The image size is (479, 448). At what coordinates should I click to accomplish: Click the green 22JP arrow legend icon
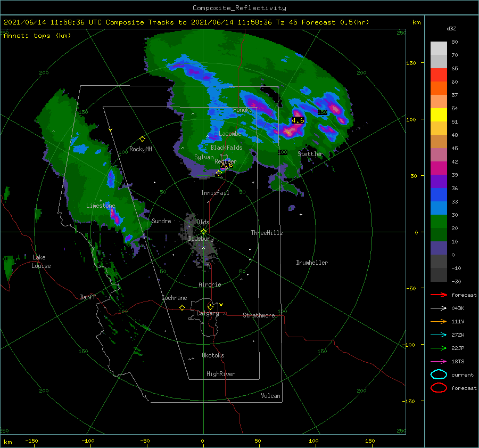click(x=439, y=348)
